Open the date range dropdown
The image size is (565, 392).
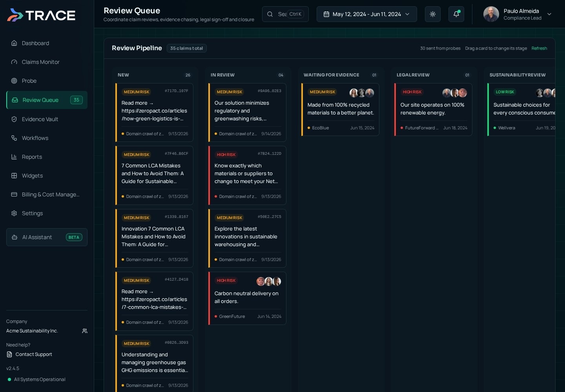[x=367, y=14]
